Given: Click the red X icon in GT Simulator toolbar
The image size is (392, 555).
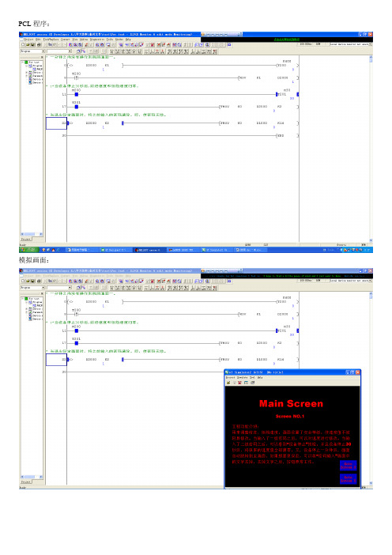Looking at the screenshot, I should tap(240, 383).
